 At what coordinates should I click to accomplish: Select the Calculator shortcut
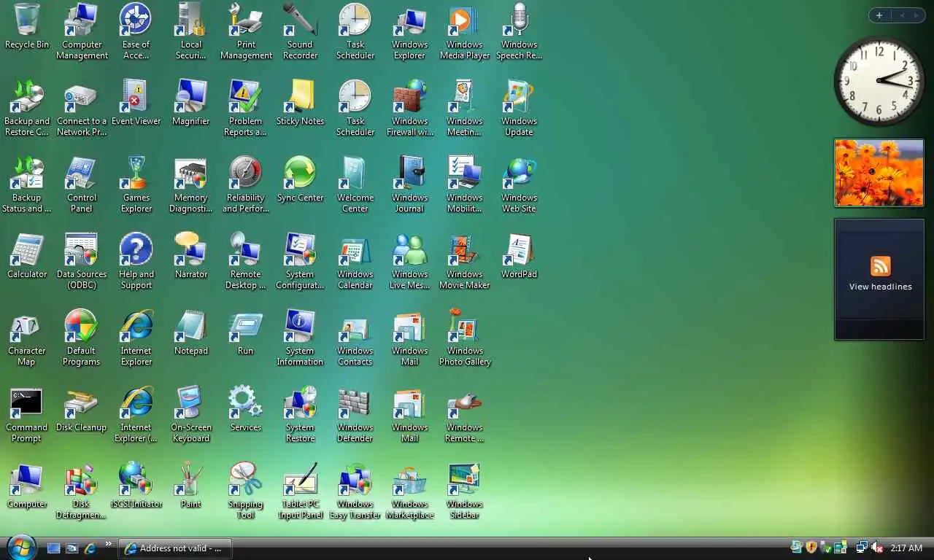point(27,256)
